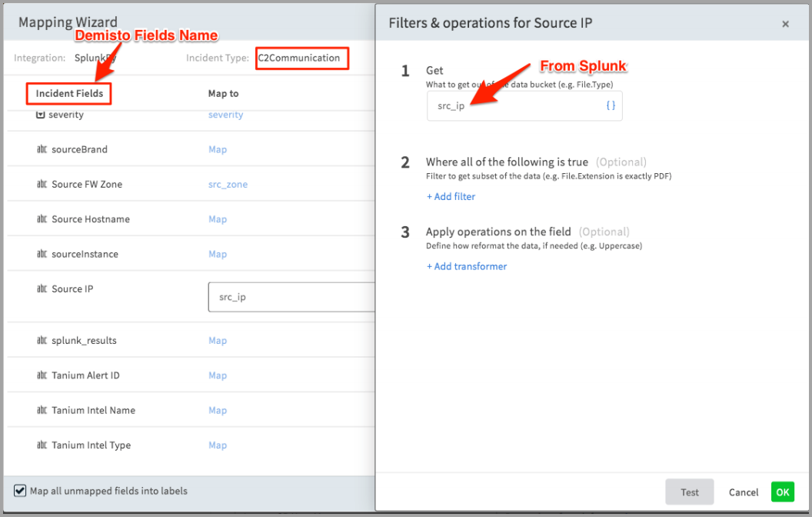Click the severity mapping link
The width and height of the screenshot is (812, 517).
pos(226,115)
